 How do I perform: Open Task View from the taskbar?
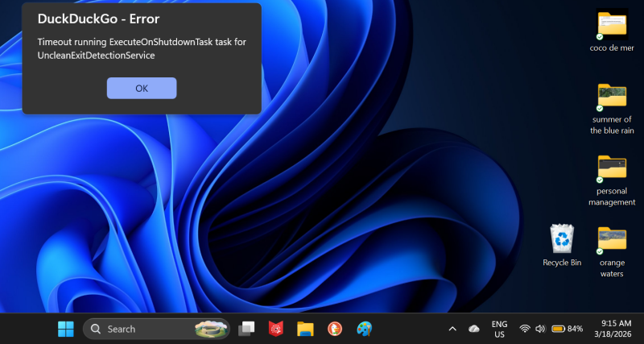(246, 329)
